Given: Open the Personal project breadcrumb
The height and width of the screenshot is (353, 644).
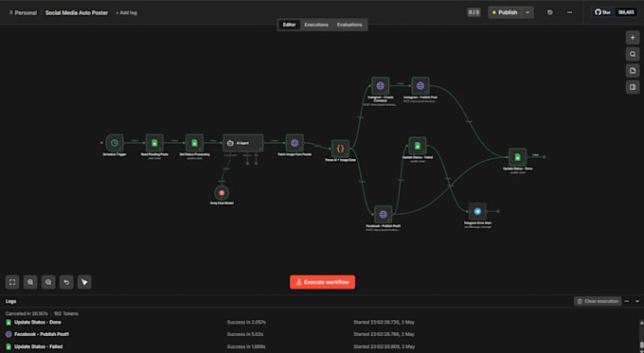Looking at the screenshot, I should (23, 12).
